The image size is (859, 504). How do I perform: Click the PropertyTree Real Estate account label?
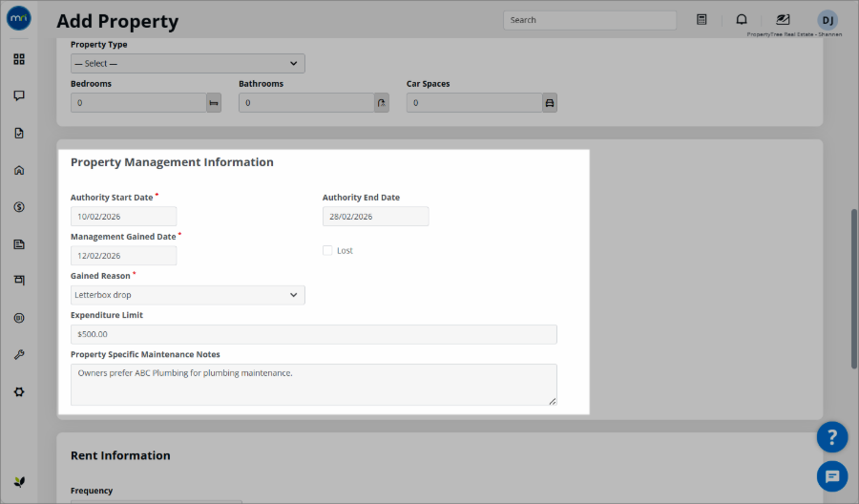[794, 34]
